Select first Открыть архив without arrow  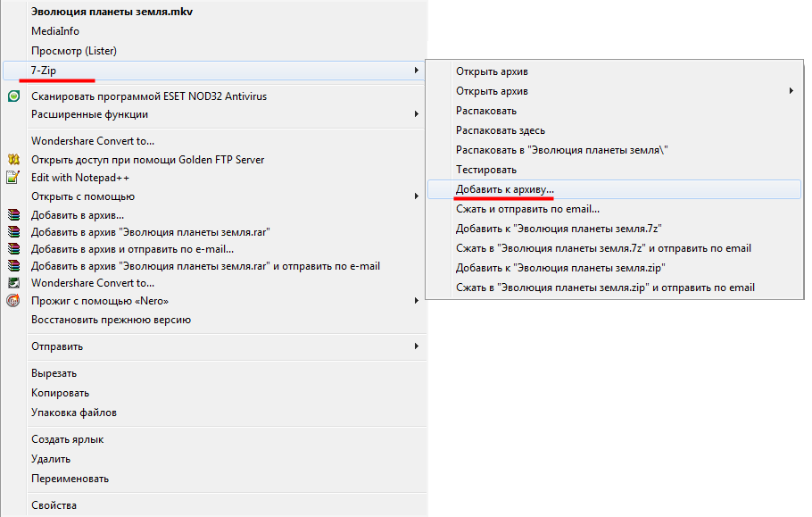tap(492, 71)
